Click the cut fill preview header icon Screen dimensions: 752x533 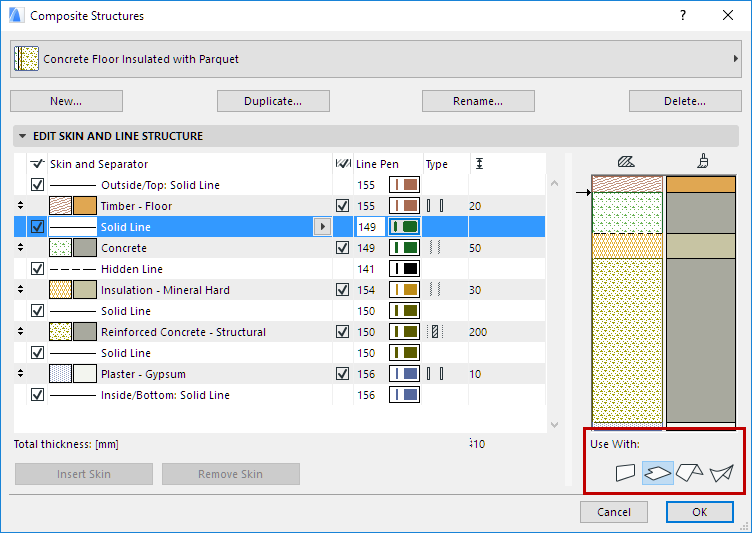click(x=626, y=162)
